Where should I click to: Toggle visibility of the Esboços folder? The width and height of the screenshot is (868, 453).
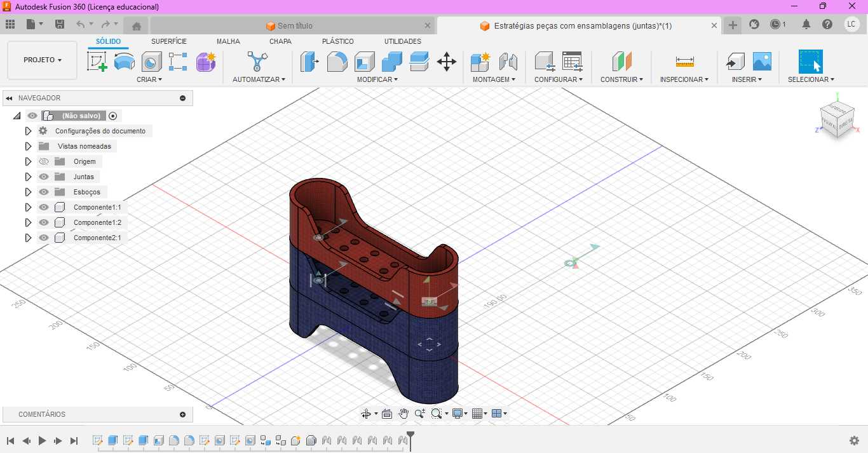pyautogui.click(x=44, y=192)
